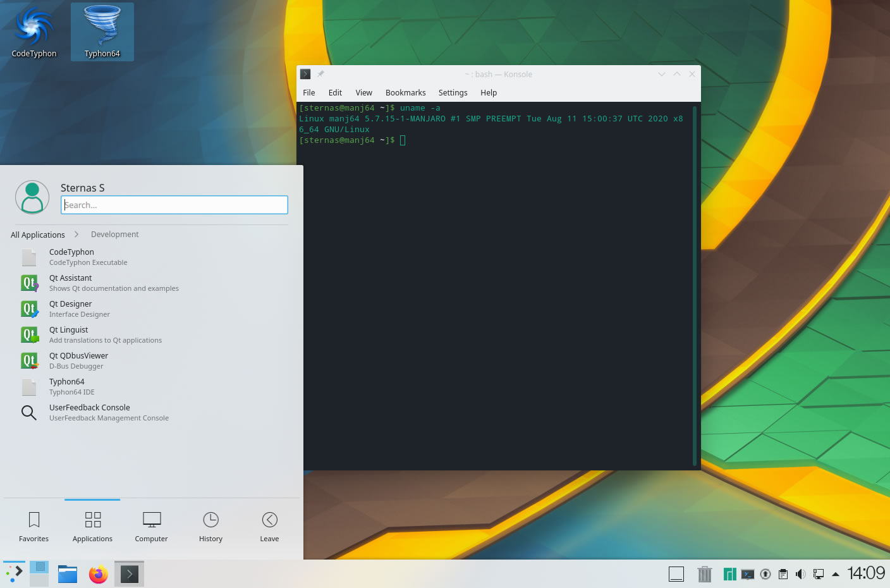Open the virtual desktop pager
The image size is (890, 588).
[39, 574]
